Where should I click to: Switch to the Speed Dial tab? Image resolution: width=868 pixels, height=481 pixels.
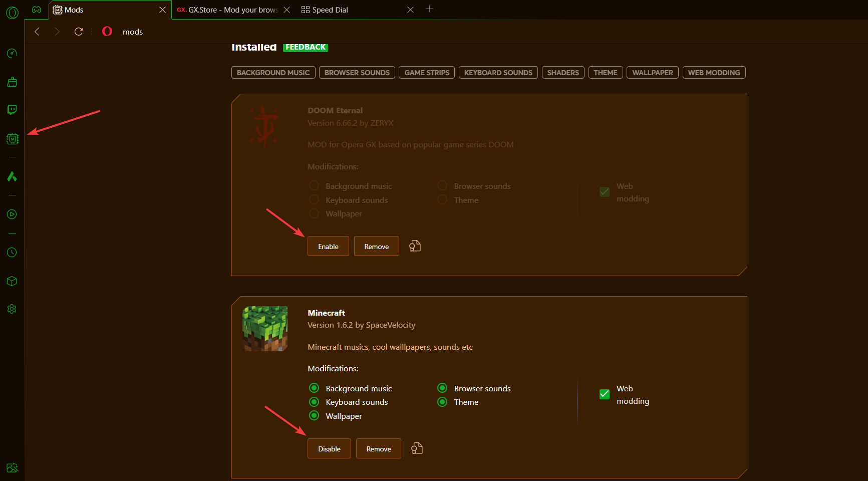[x=357, y=10]
